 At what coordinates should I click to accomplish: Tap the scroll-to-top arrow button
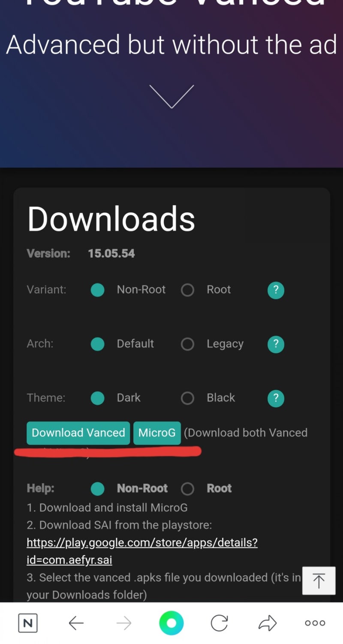tap(319, 581)
